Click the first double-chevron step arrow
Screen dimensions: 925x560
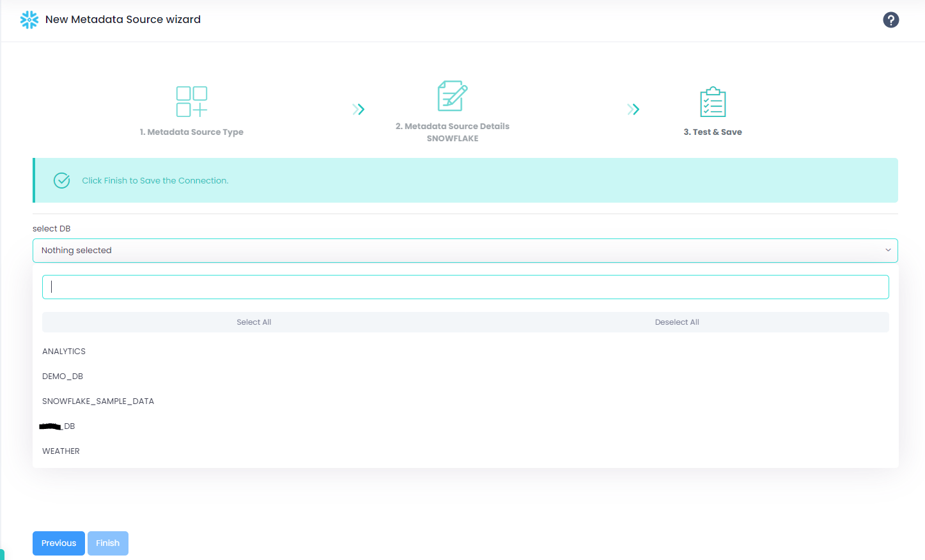(x=359, y=109)
